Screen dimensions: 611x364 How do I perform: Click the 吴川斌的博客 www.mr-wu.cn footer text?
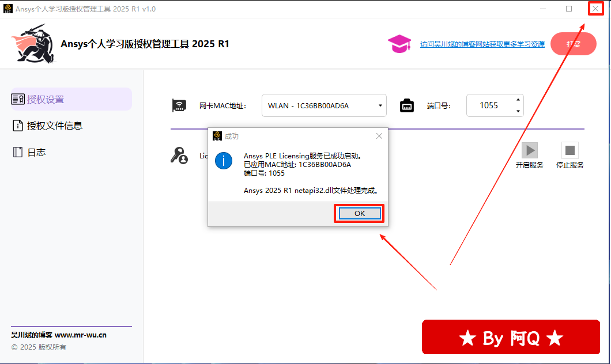[58, 335]
